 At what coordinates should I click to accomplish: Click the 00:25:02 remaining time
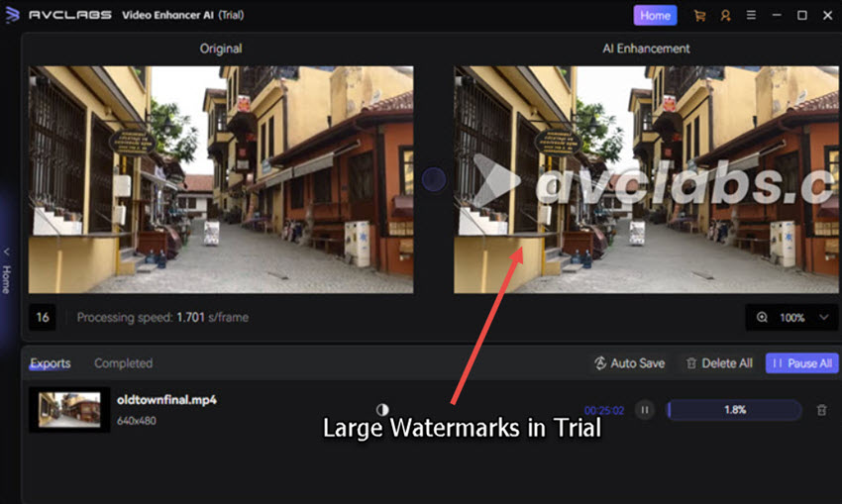(604, 411)
